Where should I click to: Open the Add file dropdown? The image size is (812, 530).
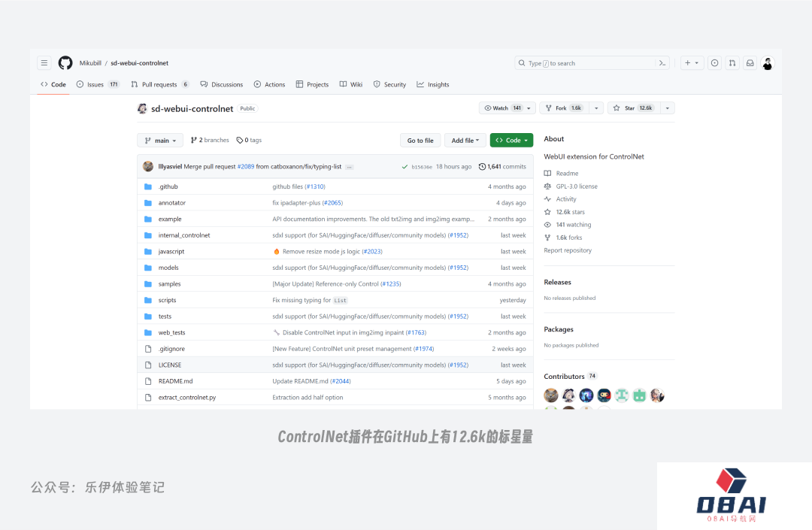click(465, 141)
